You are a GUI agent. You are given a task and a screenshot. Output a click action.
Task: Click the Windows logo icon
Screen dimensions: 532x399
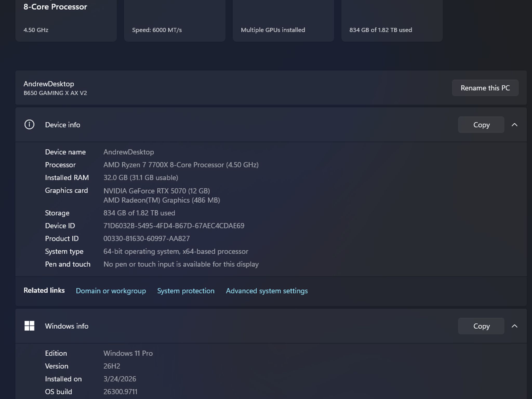point(29,326)
